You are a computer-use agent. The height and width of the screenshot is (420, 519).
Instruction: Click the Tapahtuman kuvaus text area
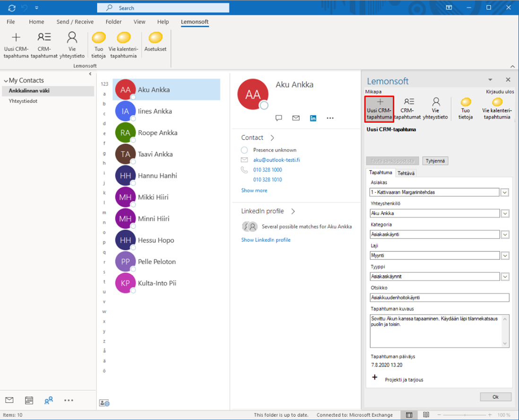[x=440, y=331]
